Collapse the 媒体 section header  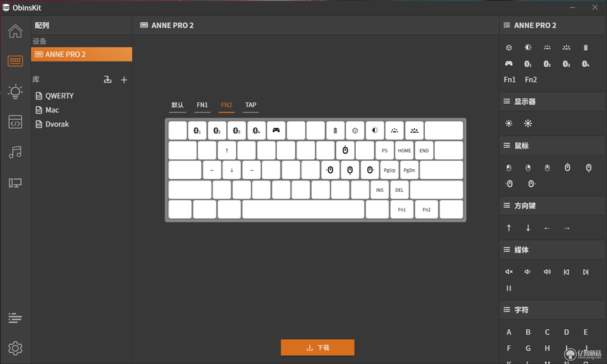click(x=553, y=250)
